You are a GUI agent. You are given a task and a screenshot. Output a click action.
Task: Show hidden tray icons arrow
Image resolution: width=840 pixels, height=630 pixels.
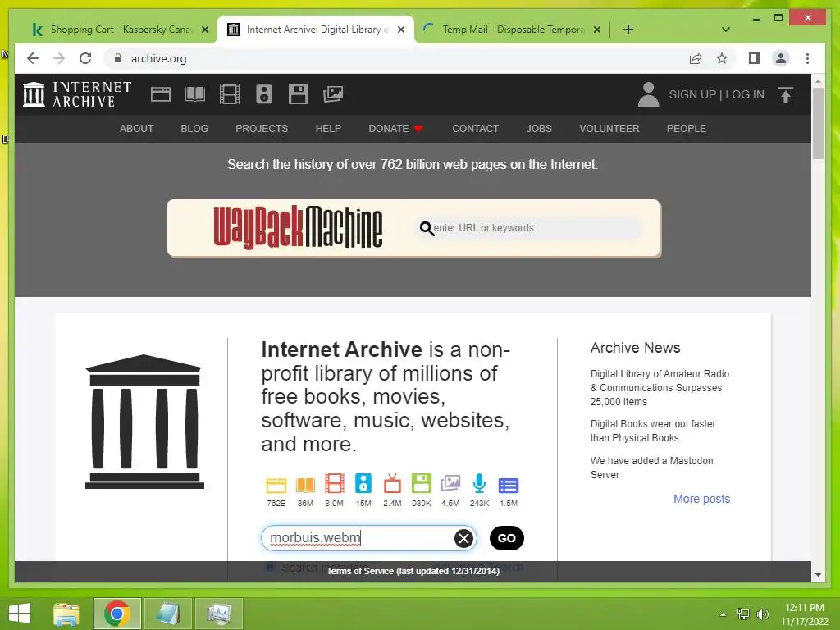pos(723,614)
